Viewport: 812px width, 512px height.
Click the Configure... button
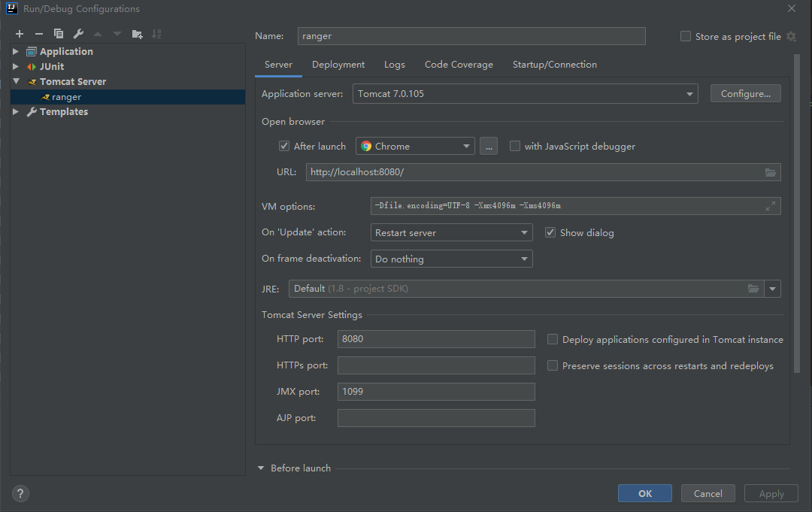coord(745,94)
